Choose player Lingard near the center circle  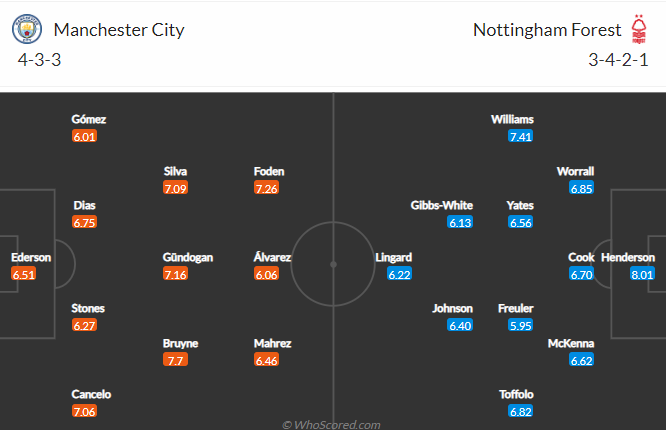click(394, 257)
